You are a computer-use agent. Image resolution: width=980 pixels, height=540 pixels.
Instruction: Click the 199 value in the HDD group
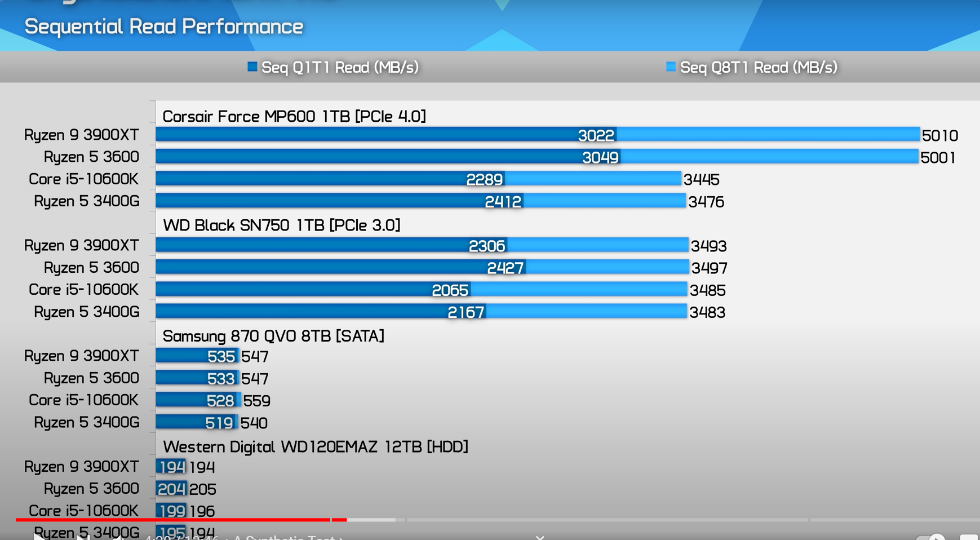[x=172, y=511]
